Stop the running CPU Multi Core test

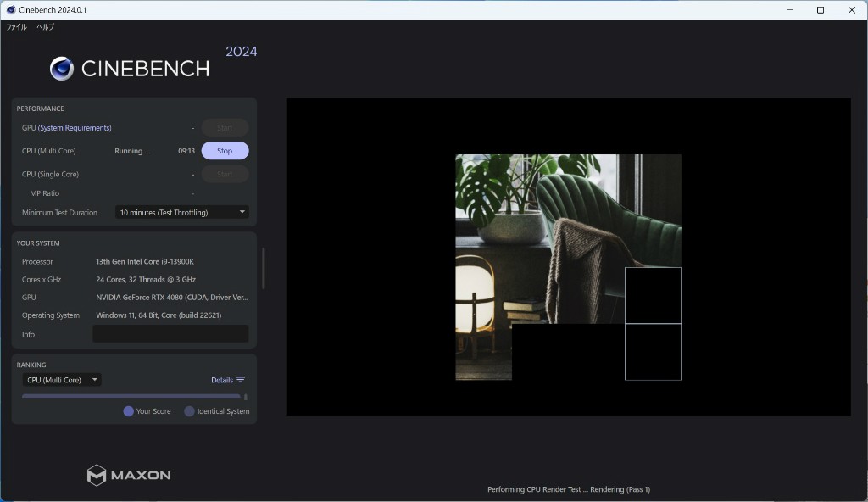(225, 151)
